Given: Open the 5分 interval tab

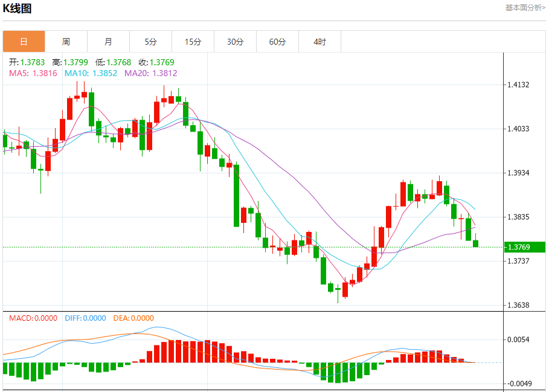Looking at the screenshot, I should (150, 42).
